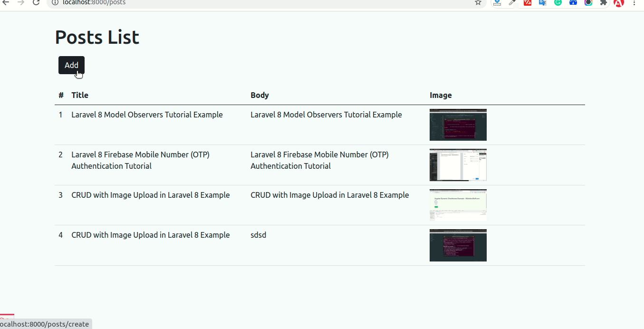644x329 pixels.
Task: Open the camera lens extension icon
Action: pos(588,3)
